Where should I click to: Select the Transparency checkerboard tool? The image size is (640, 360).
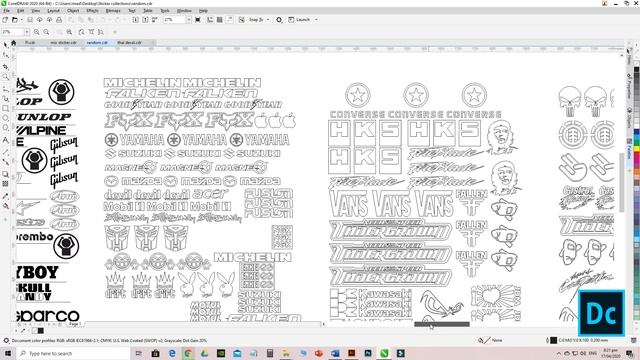[x=6, y=184]
